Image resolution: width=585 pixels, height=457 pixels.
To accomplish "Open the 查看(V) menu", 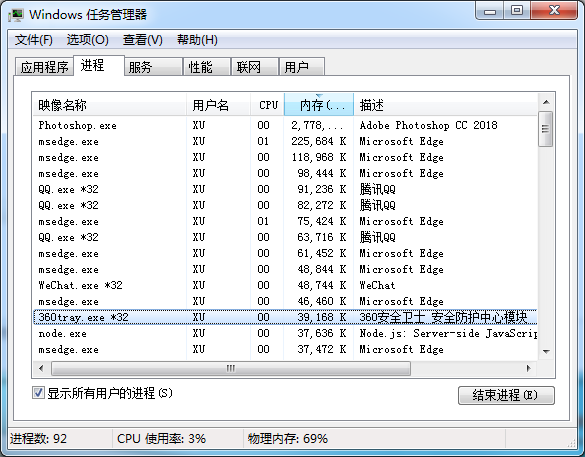I will [x=143, y=40].
